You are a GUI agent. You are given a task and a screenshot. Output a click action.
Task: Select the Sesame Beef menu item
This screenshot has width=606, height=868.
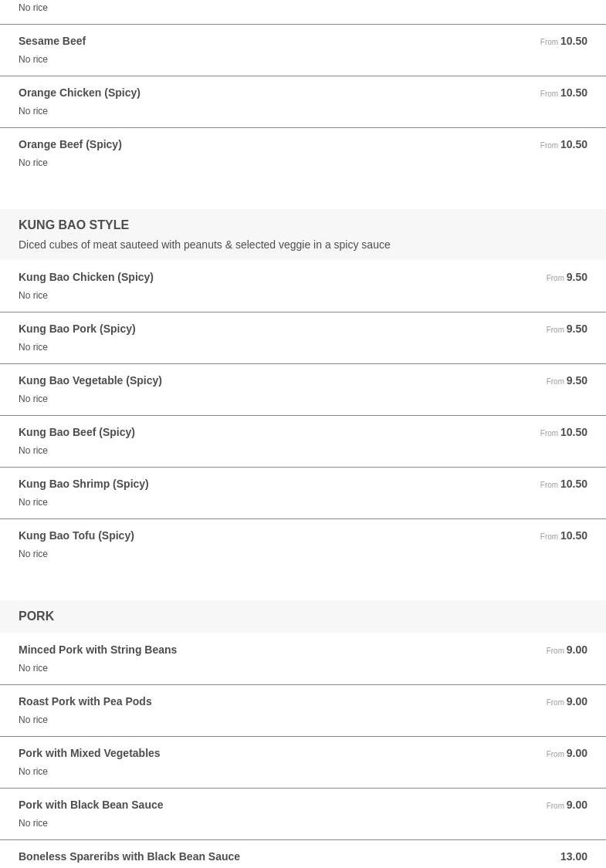point(303,50)
